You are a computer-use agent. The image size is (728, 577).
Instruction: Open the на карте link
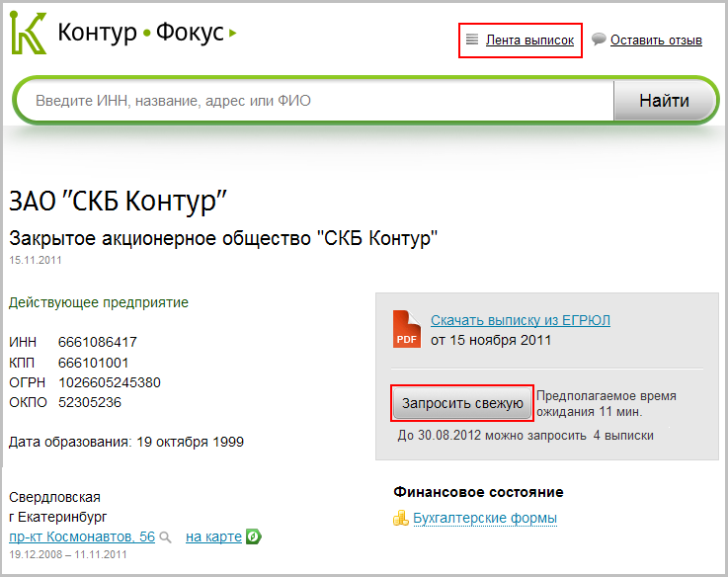(x=213, y=536)
